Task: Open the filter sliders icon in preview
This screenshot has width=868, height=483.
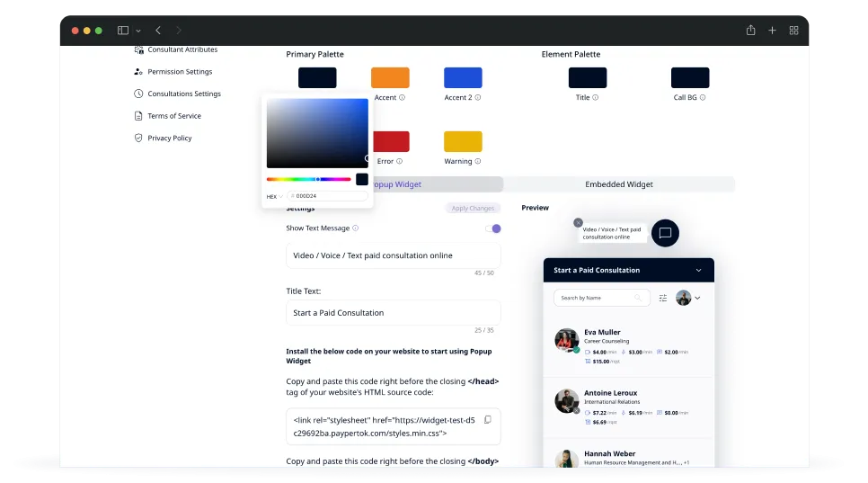Action: 662,298
